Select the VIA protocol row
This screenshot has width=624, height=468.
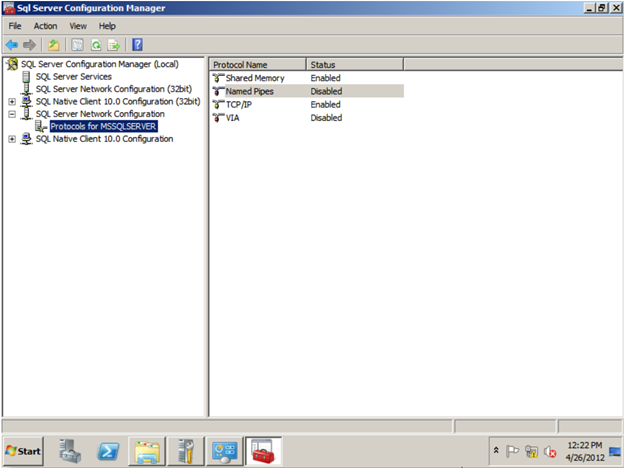tap(307, 118)
